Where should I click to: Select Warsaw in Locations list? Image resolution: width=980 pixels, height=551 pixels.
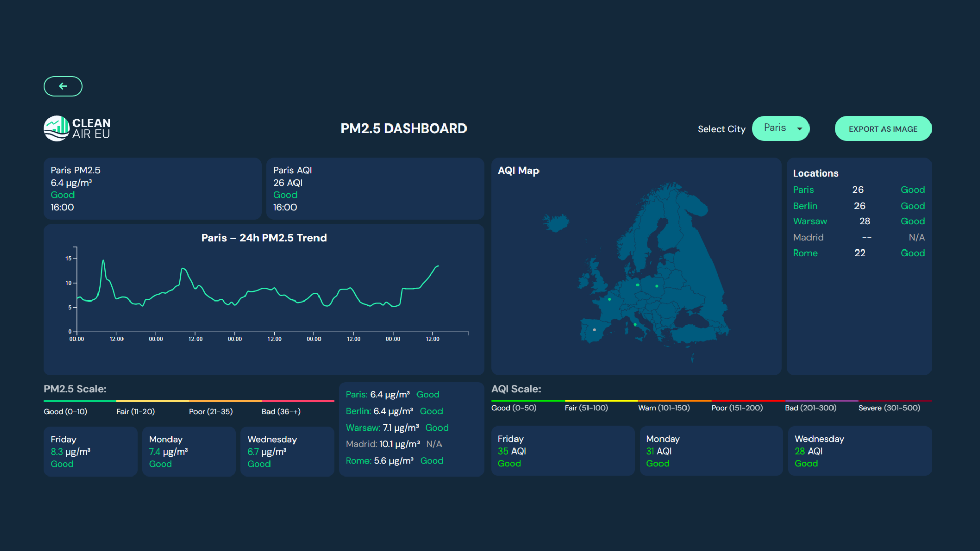point(810,221)
